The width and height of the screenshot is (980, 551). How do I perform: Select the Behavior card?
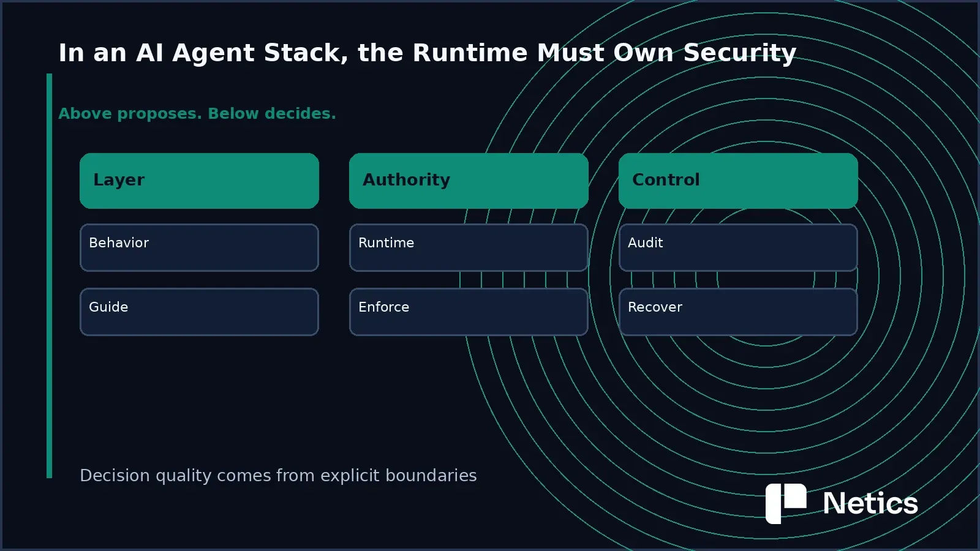[199, 247]
